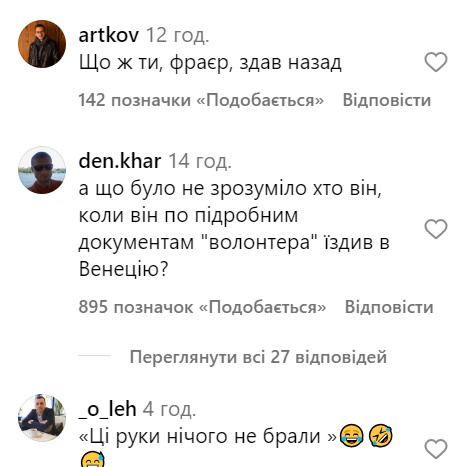View the 895 likes on den.khar's comment

pyautogui.click(x=202, y=307)
